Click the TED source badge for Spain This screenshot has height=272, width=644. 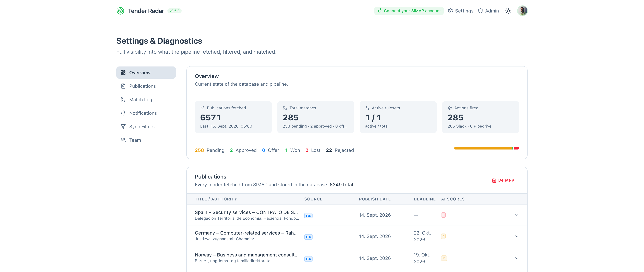click(x=308, y=215)
